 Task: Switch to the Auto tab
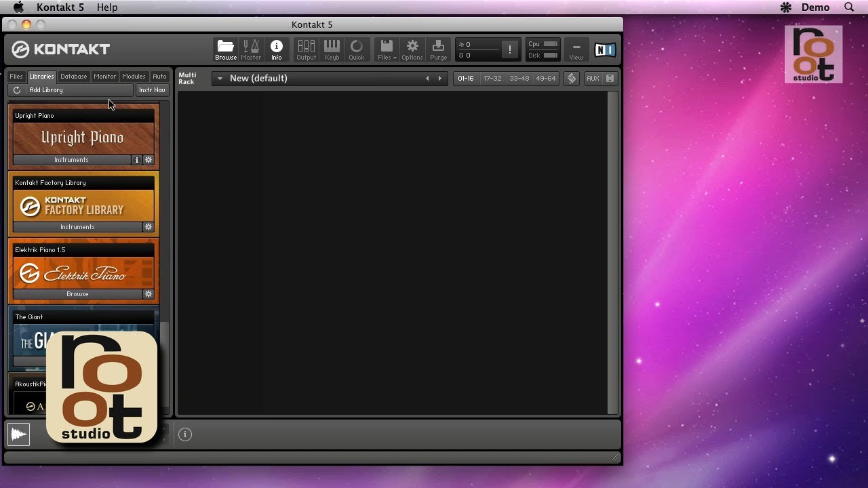click(x=159, y=77)
